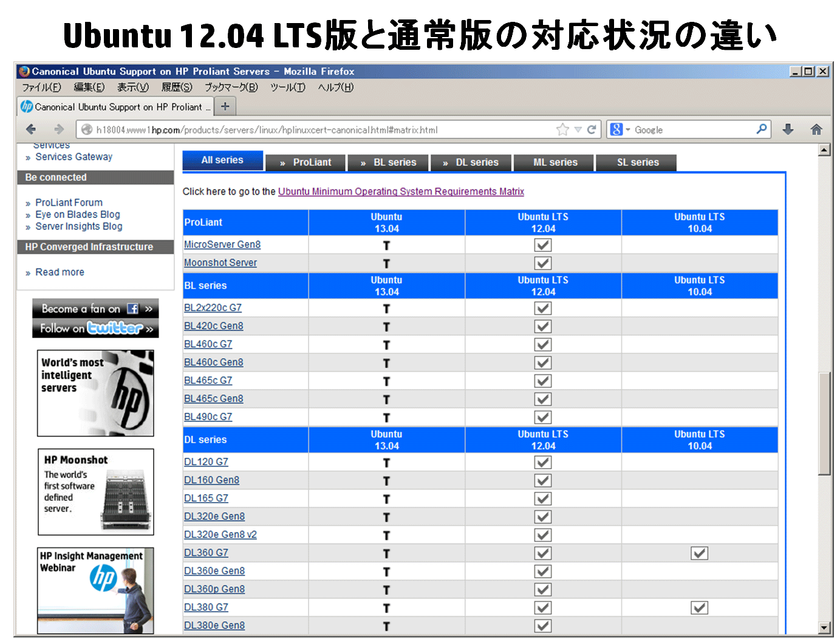Go to Firefox home page icon
The width and height of the screenshot is (840, 638).
(x=816, y=129)
